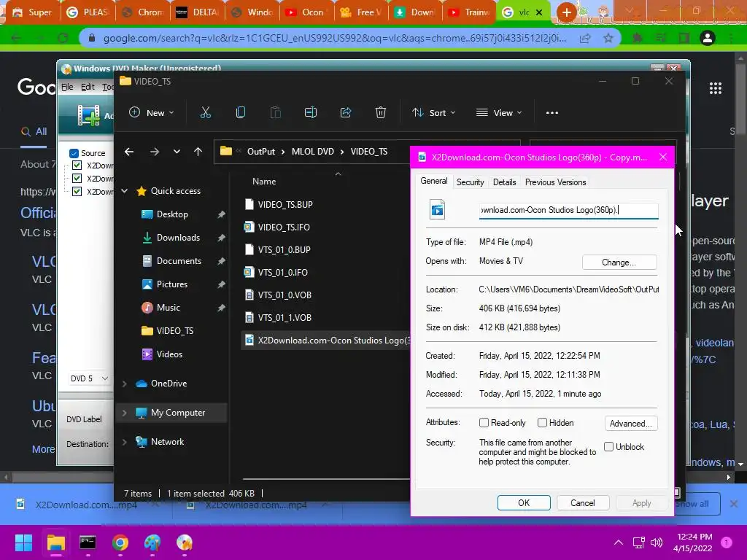747x560 pixels.
Task: Toggle the Hidden attribute checkbox
Action: pos(542,423)
